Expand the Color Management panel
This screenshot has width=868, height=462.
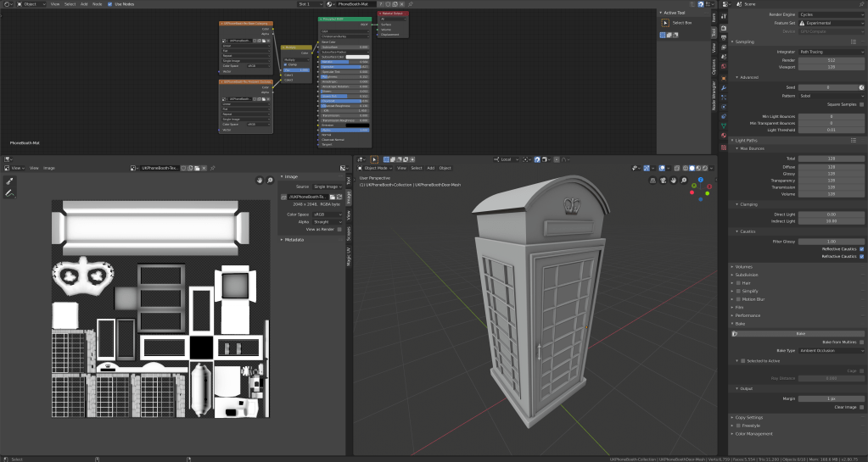pyautogui.click(x=754, y=433)
